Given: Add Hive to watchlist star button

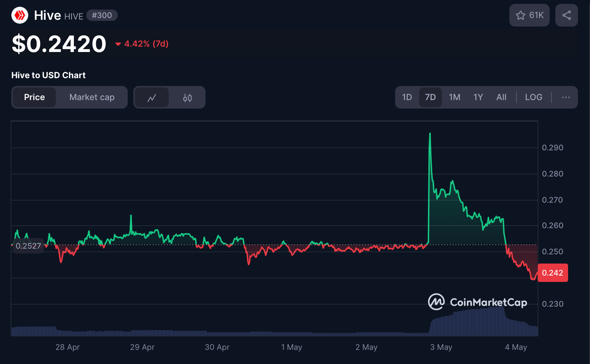Looking at the screenshot, I should point(529,15).
